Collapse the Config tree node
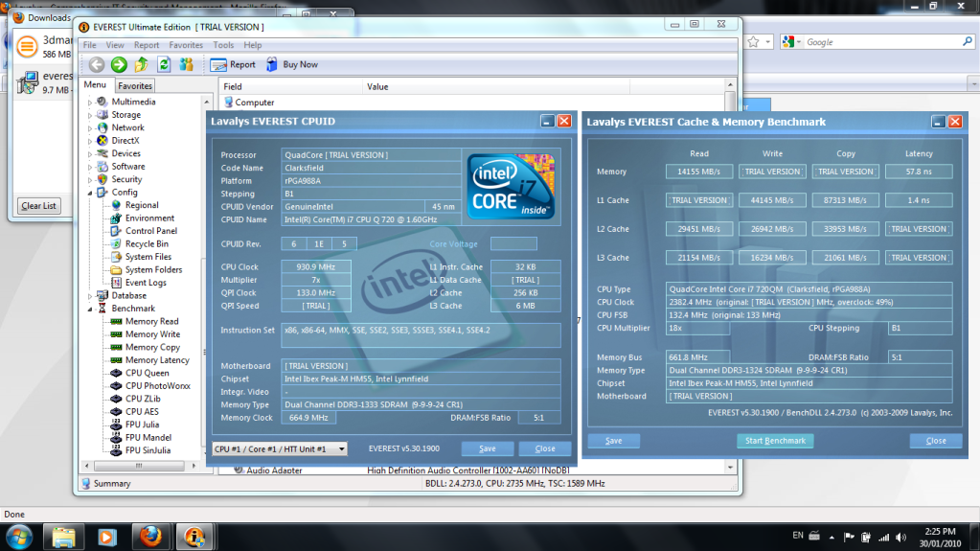This screenshot has height=551, width=980. pos(90,193)
